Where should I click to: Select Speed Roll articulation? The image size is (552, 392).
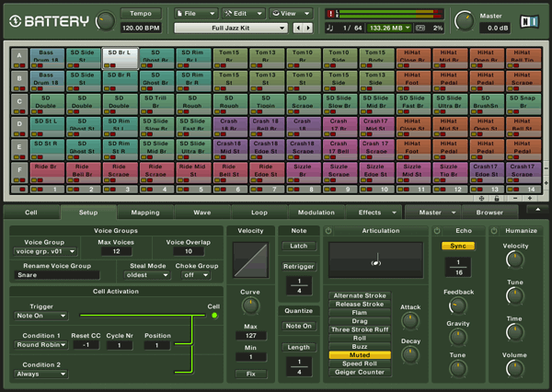click(360, 363)
